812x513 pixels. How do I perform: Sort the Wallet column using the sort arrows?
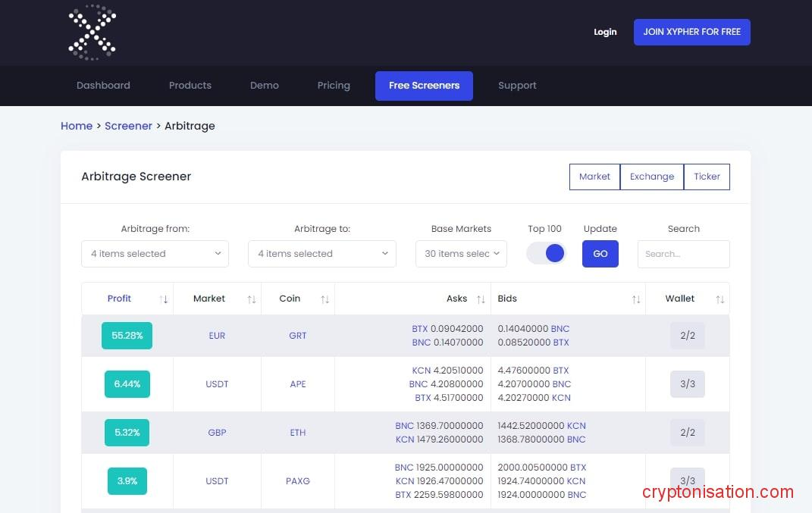718,299
